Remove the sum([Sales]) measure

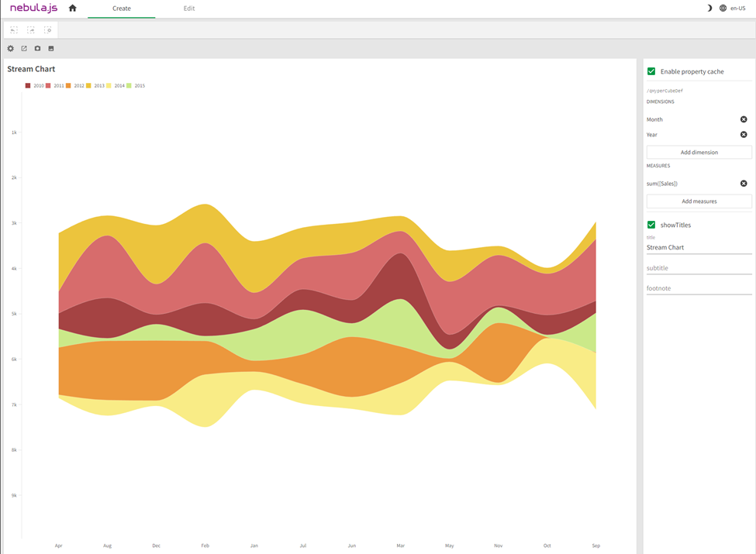tap(744, 183)
